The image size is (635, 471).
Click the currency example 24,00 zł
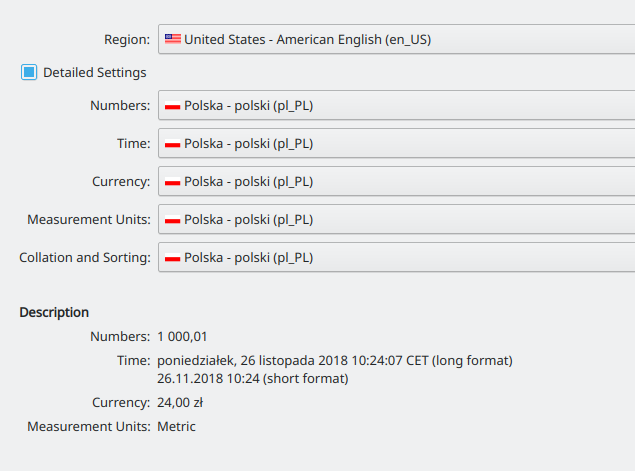pos(180,403)
